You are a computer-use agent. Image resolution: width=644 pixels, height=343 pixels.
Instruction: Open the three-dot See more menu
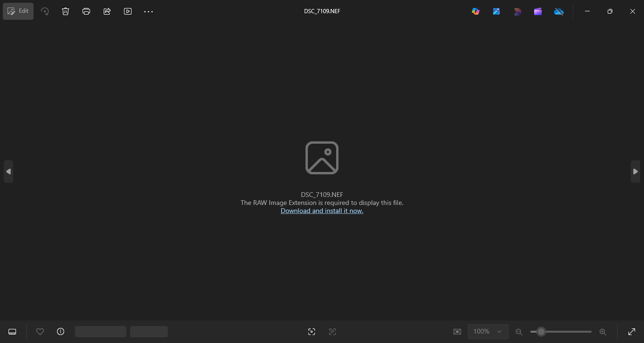(149, 11)
